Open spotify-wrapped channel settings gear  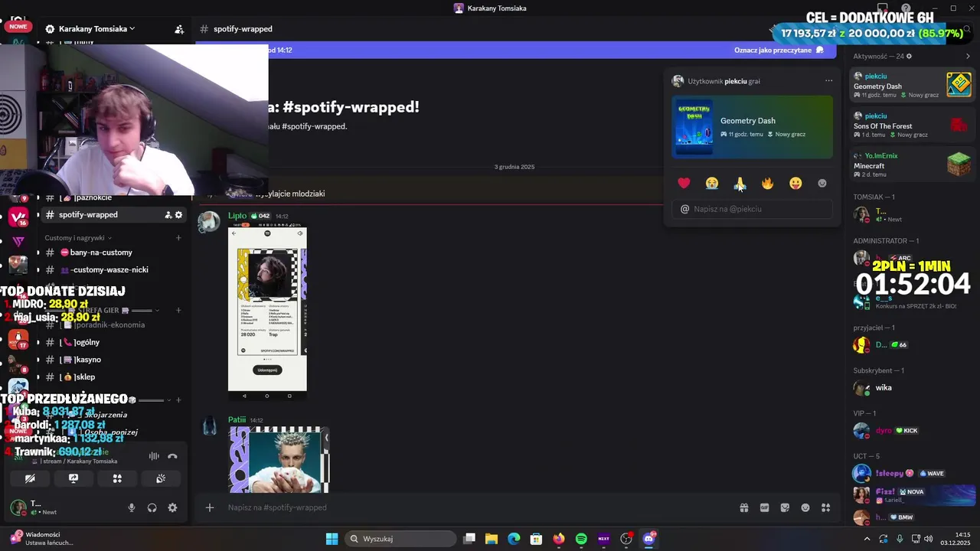[178, 215]
